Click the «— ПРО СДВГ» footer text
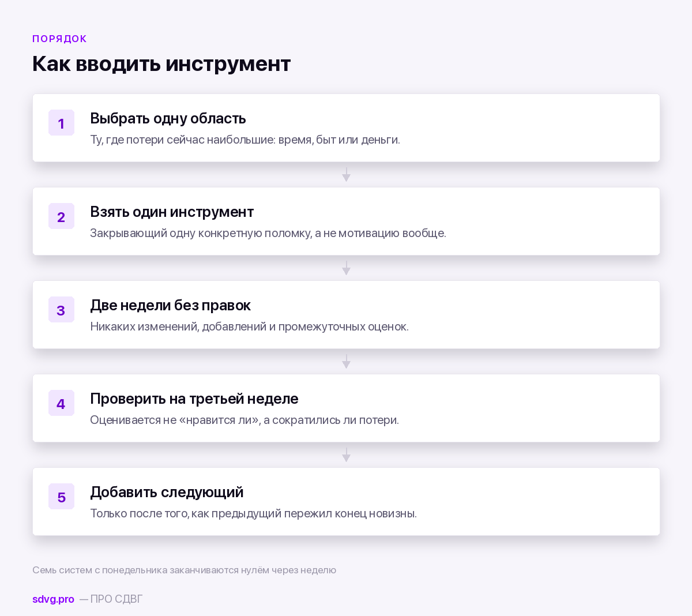692x616 pixels. point(111,599)
